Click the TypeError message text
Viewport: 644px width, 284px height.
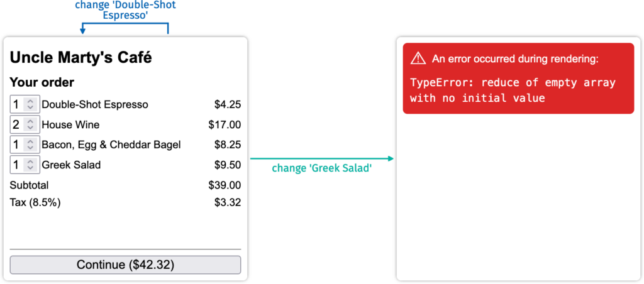point(513,90)
